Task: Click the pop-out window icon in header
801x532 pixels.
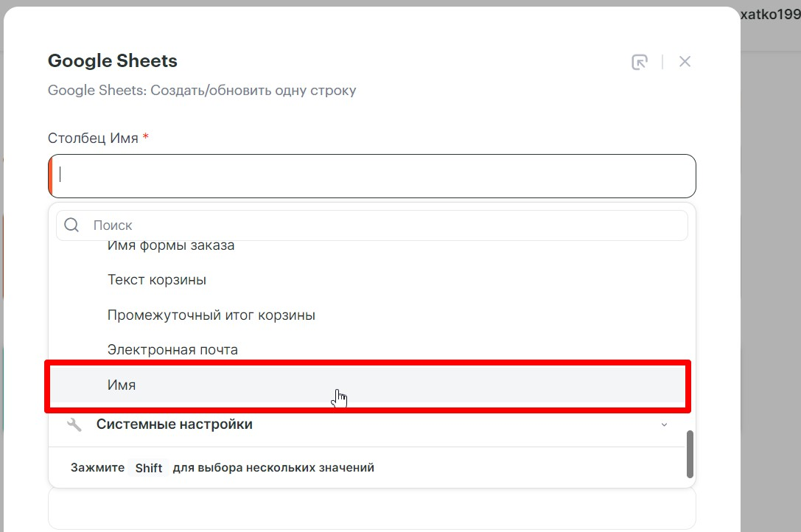Action: pos(640,62)
